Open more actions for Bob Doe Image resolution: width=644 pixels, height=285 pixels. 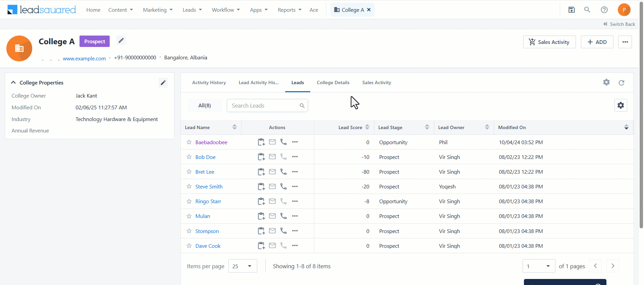coord(295,157)
